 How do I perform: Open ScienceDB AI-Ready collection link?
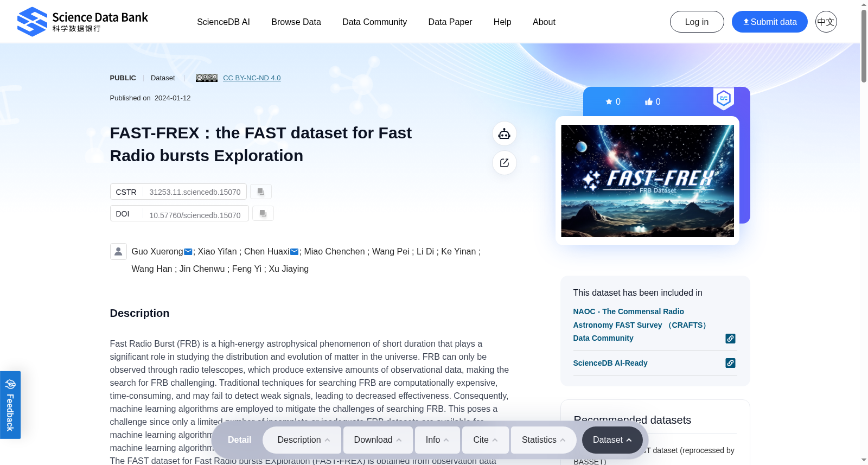[610, 363]
